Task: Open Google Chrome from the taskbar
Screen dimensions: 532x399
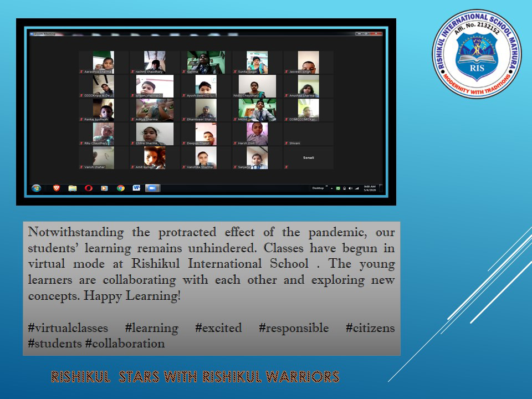Action: 120,188
